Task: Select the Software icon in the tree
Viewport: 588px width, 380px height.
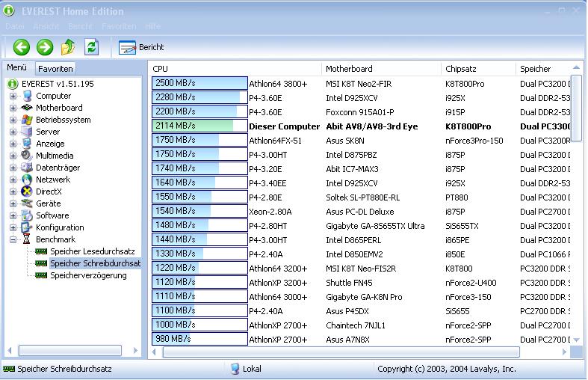Action: pyautogui.click(x=27, y=215)
